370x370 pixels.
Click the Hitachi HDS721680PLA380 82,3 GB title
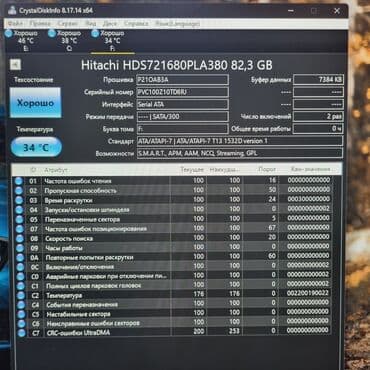(177, 65)
